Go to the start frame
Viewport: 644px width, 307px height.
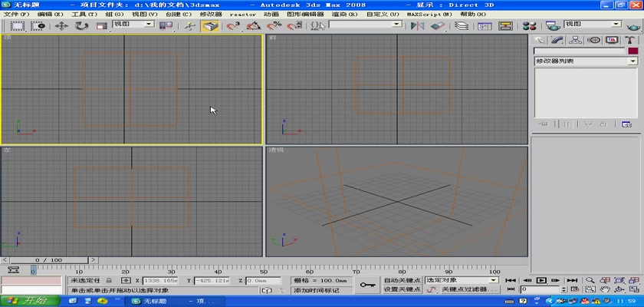[511, 280]
